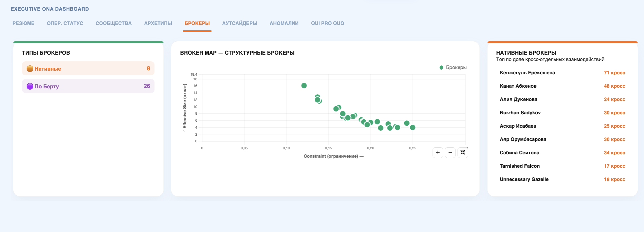Zoom out of the broker map chart

coord(450,153)
